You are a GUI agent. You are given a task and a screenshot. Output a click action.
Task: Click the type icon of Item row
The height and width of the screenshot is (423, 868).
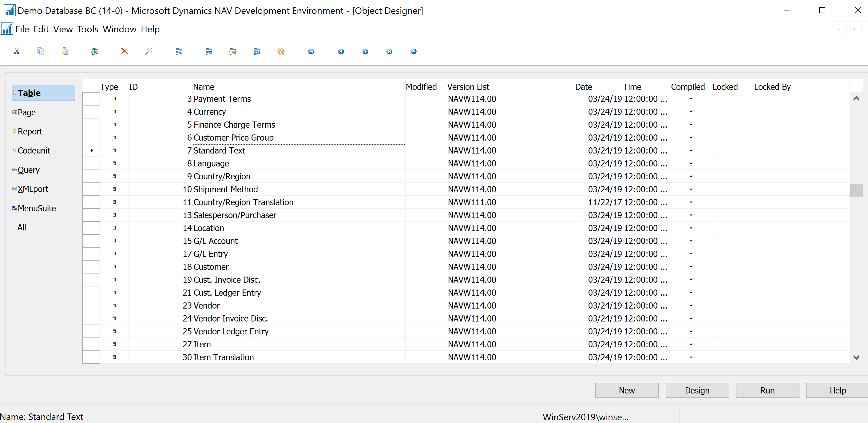point(114,344)
